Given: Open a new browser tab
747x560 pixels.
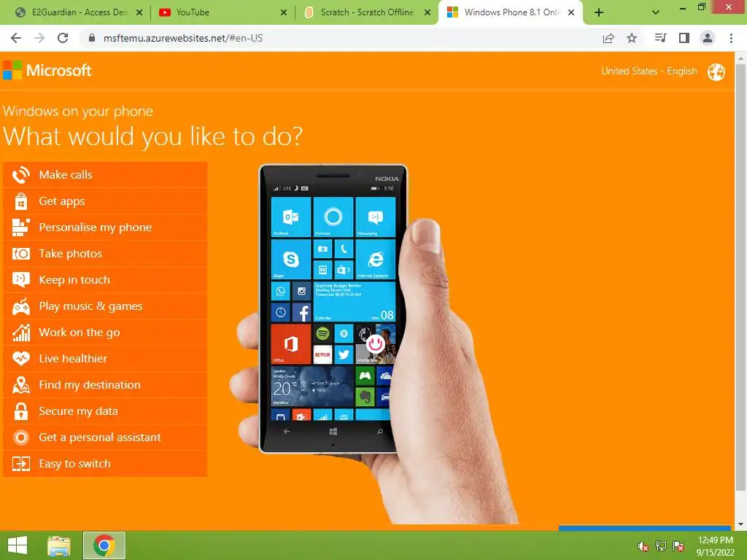Looking at the screenshot, I should (x=599, y=12).
